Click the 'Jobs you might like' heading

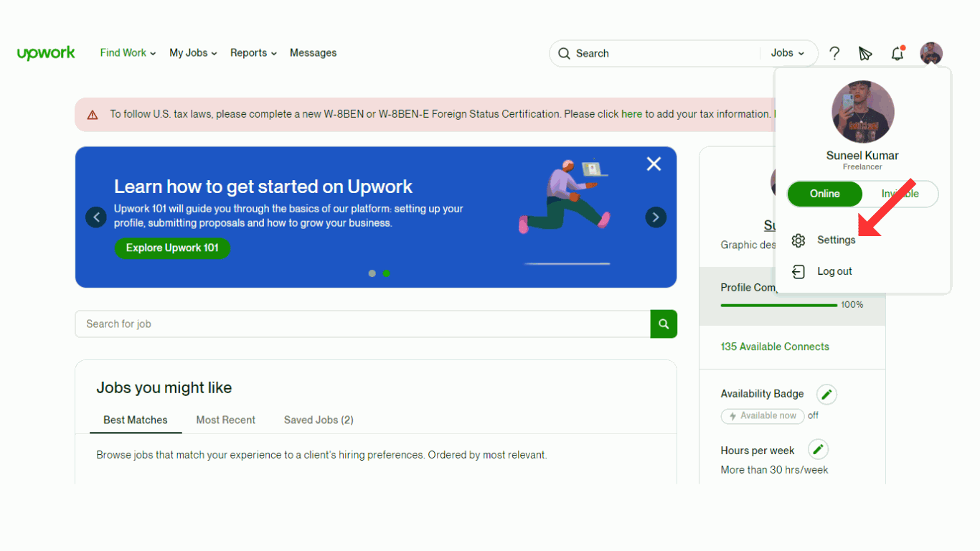164,388
